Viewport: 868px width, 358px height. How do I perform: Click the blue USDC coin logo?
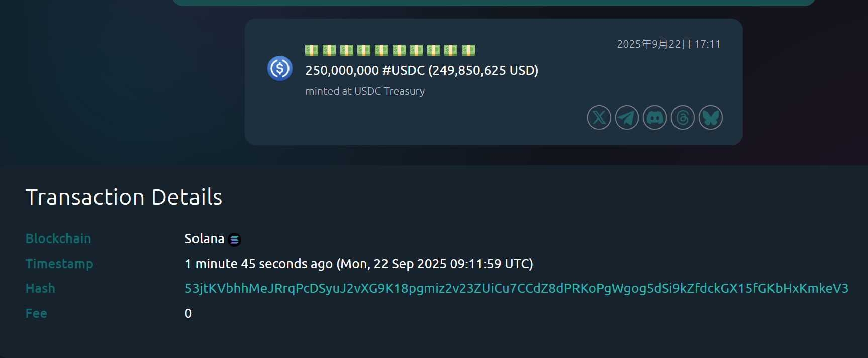[x=280, y=68]
